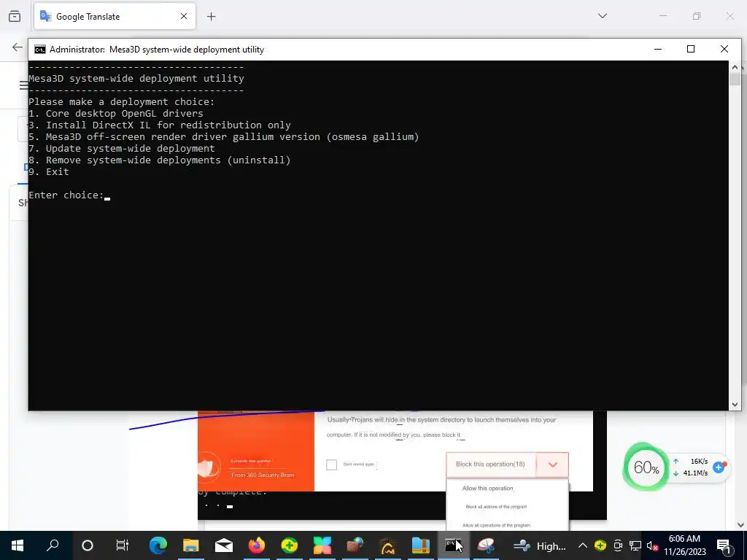Expand the Block this operation dropdown arrow
Viewport: 747px width, 560px height.
pyautogui.click(x=553, y=464)
